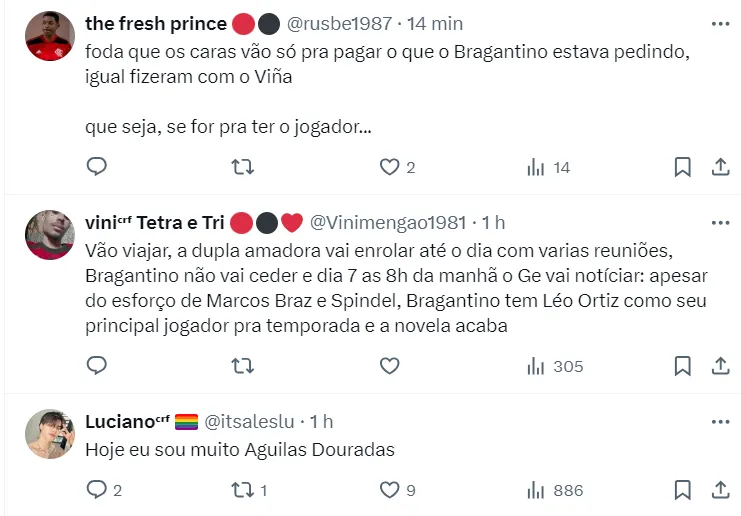The width and height of the screenshot is (741, 516).
Task: Open vini Tetra e Tri's profile picture
Action: pos(49,236)
